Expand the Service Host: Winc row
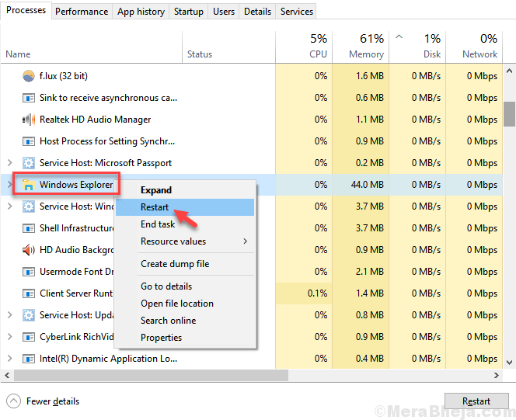Screen dimensions: 516x420 coord(10,206)
